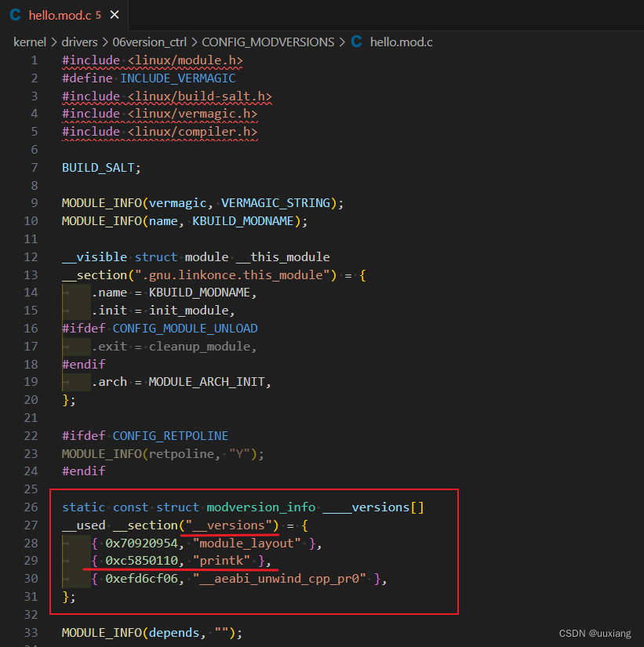Viewport: 644px width, 647px height.
Task: Click the "__aeabi_unwind_cpp_pr0" string
Action: (279, 579)
